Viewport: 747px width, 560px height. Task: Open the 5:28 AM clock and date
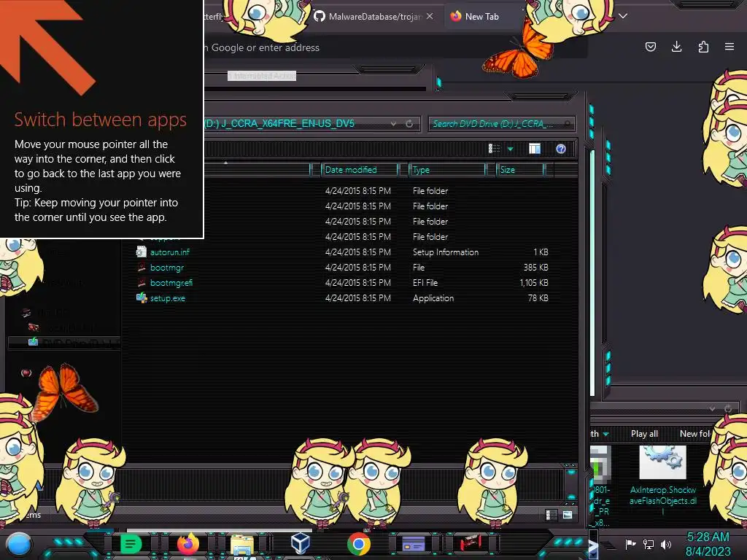[x=708, y=544]
